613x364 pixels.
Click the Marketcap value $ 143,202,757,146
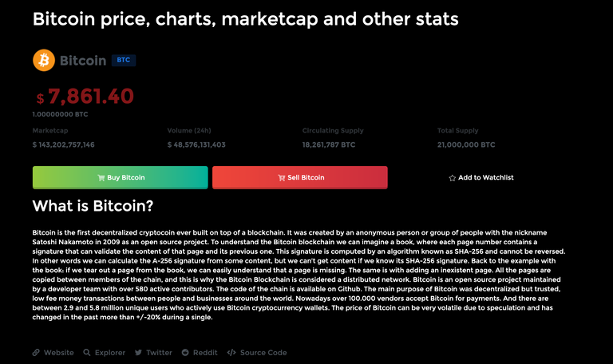63,144
